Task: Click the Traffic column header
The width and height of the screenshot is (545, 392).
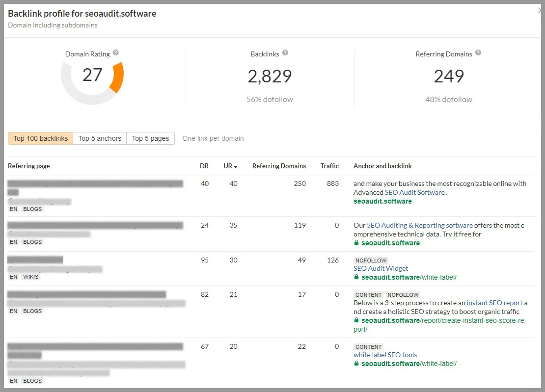Action: (329, 166)
